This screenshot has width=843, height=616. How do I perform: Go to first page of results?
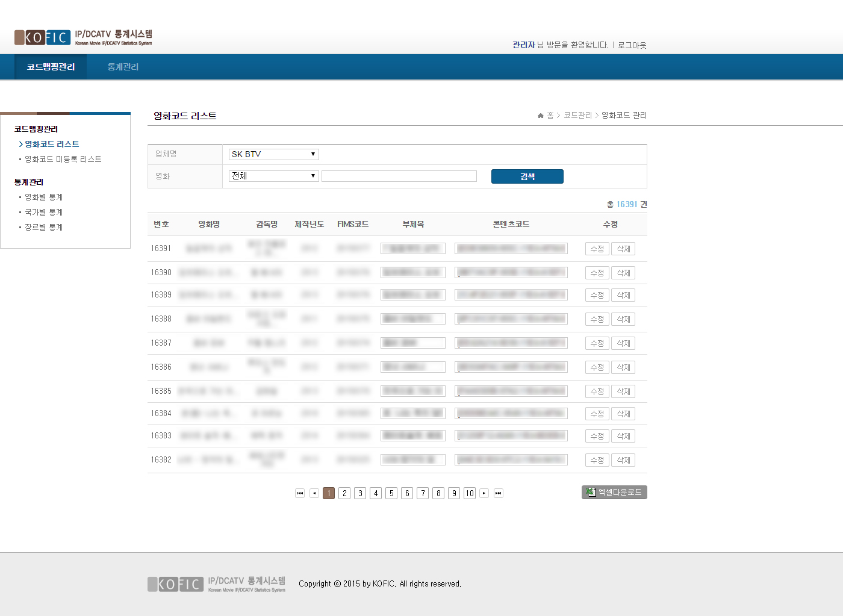(x=300, y=493)
